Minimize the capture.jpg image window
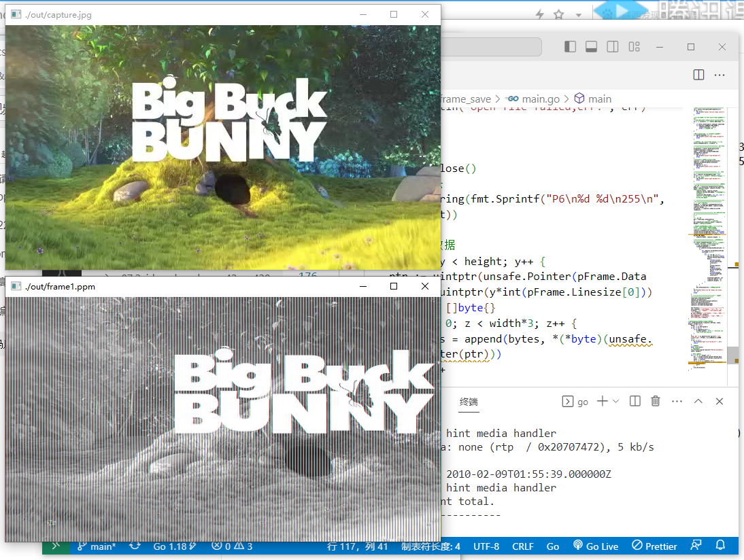This screenshot has height=560, width=744. [x=363, y=15]
